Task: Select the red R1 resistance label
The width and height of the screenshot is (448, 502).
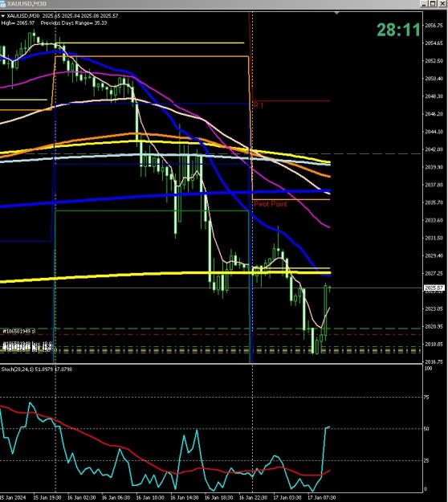Action: point(259,105)
